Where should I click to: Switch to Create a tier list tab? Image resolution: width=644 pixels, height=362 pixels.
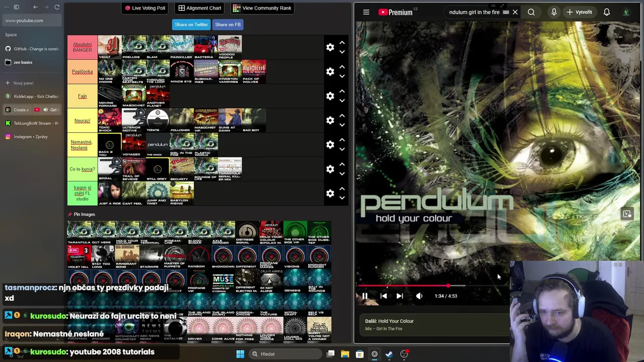pyautogui.click(x=17, y=110)
